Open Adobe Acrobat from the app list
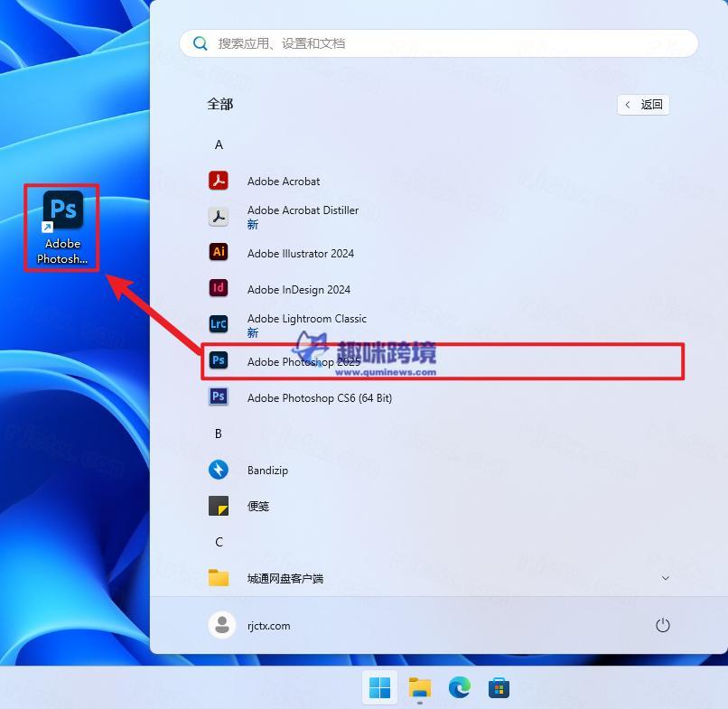Screen dimensions: 728x709 283,181
